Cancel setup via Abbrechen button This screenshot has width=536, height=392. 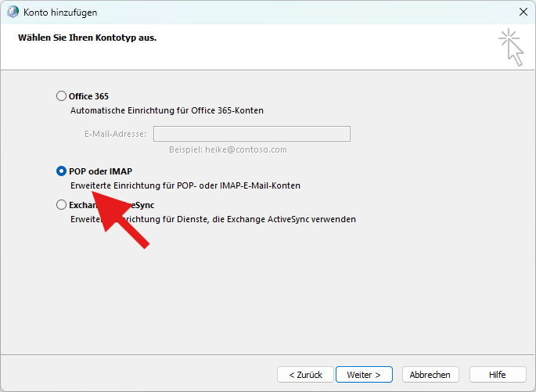430,375
